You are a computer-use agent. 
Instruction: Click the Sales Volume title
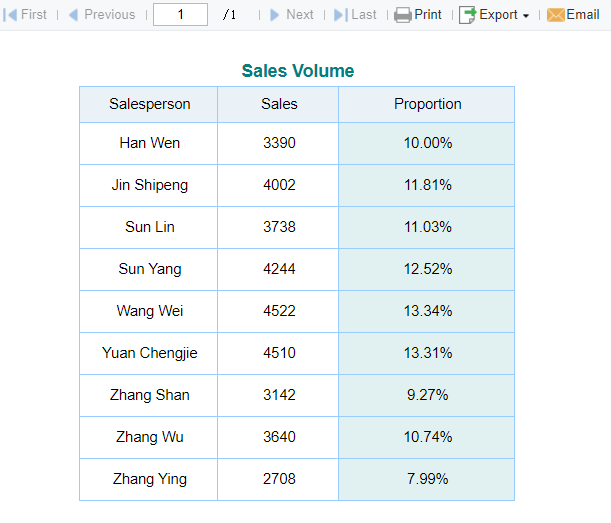point(297,71)
